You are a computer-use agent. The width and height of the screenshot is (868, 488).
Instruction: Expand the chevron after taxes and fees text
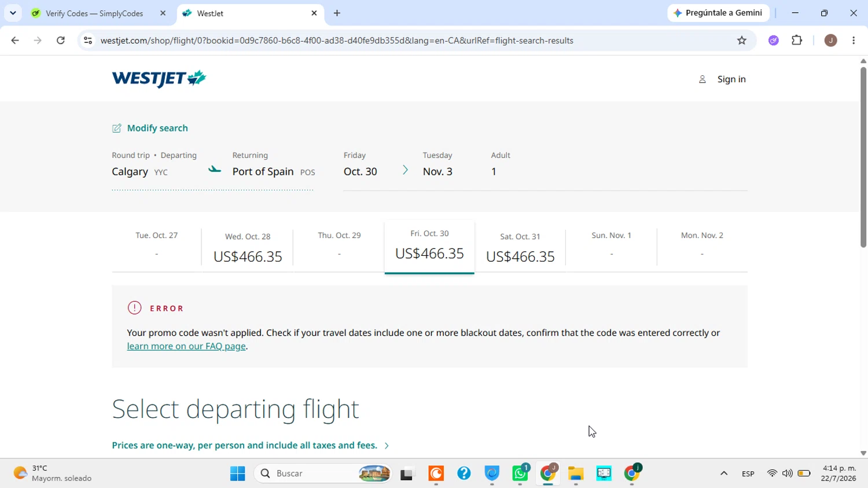[387, 446]
